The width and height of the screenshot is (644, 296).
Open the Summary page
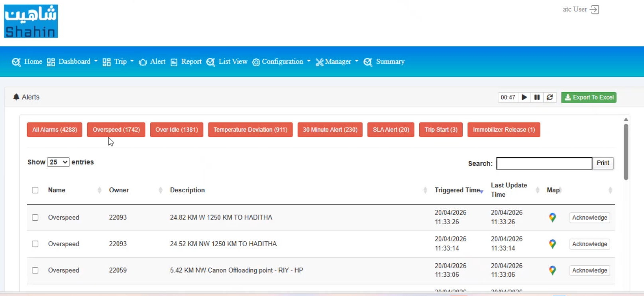[x=390, y=61]
